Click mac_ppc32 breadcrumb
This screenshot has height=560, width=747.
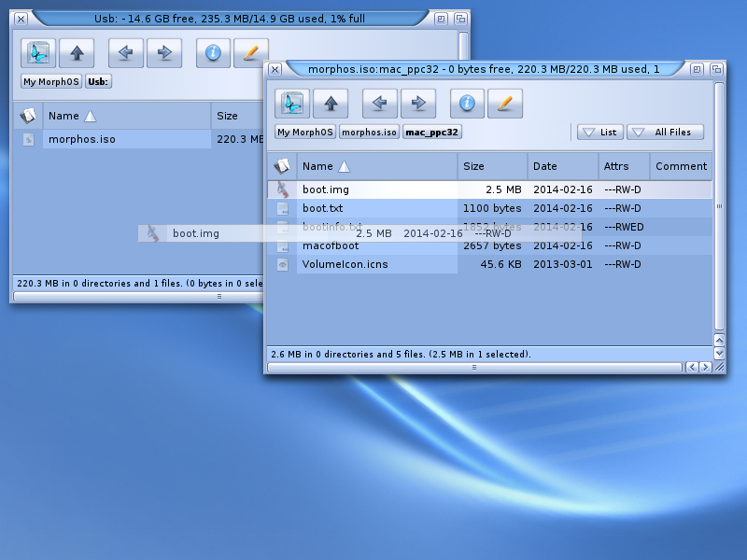coord(432,133)
